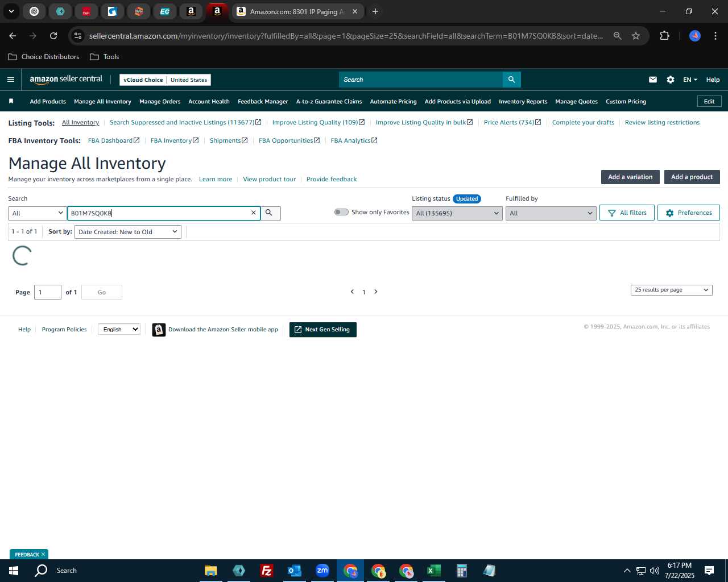Bookmark this page with the star icon
Image resolution: width=728 pixels, height=582 pixels.
[x=636, y=36]
